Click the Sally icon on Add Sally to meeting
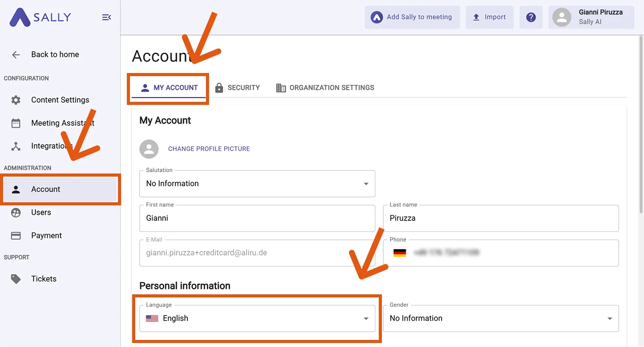This screenshot has height=347, width=644. click(377, 17)
